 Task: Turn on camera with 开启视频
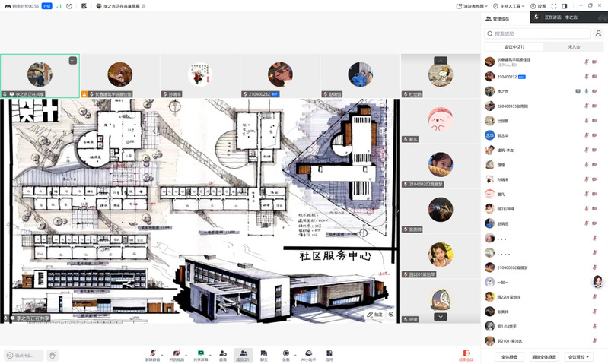(x=177, y=353)
